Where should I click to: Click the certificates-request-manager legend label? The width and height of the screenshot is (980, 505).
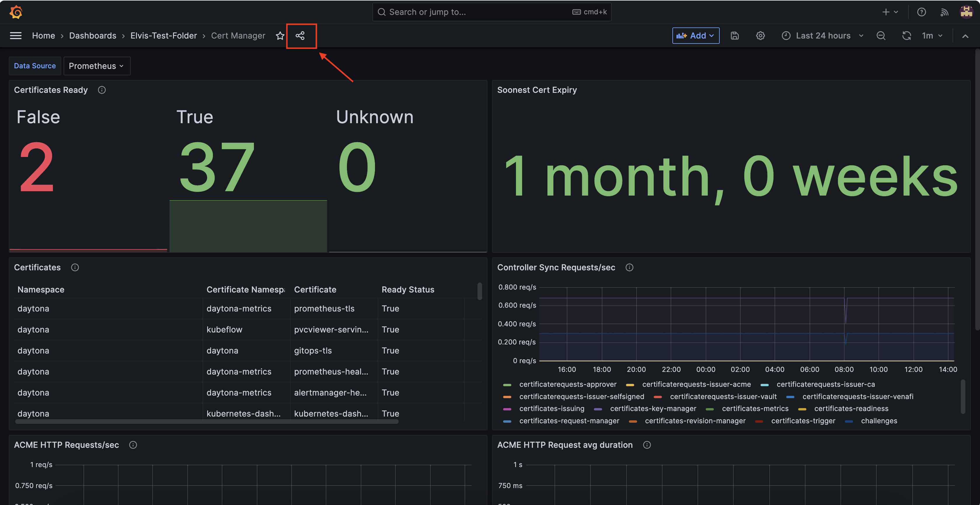coord(569,421)
